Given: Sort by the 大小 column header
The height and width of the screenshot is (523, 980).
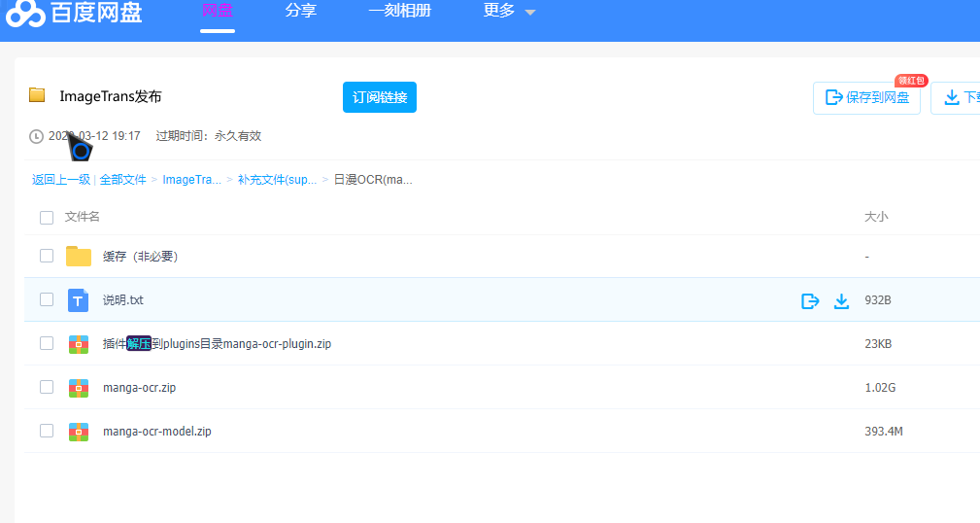Looking at the screenshot, I should pos(876,217).
